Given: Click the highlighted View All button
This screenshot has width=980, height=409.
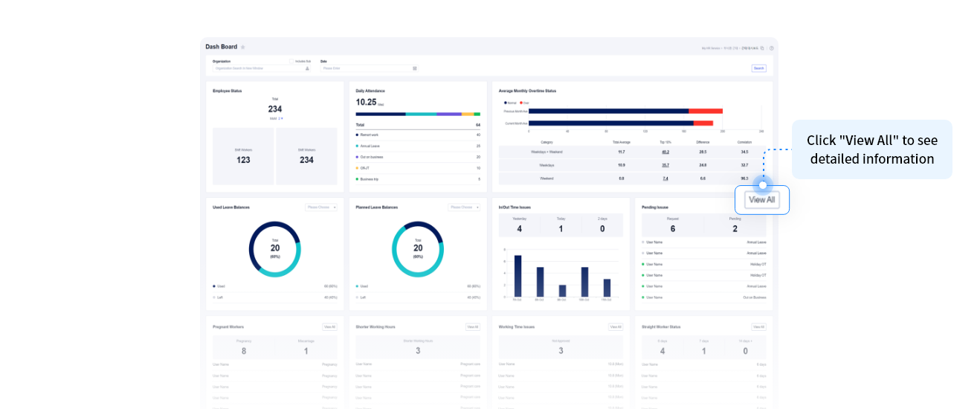Looking at the screenshot, I should coord(762,200).
